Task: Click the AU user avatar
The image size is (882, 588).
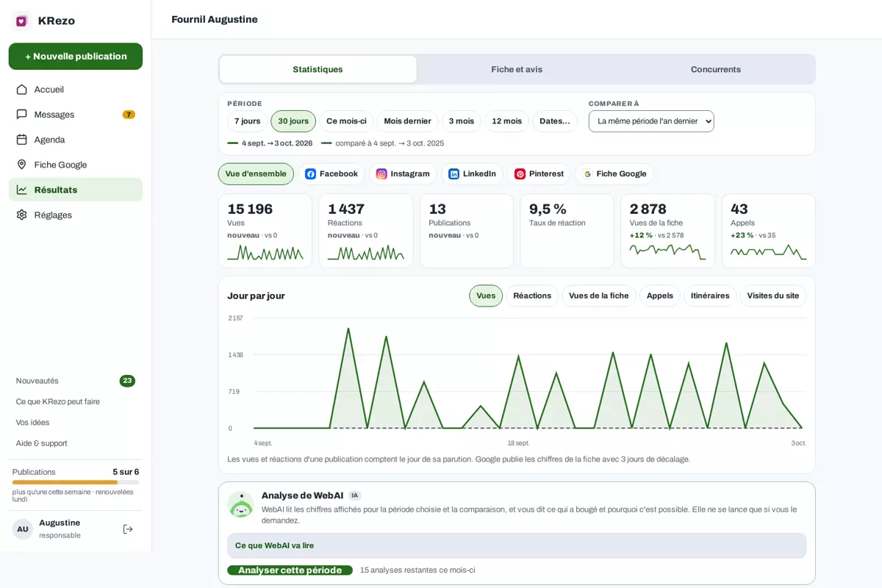Action: point(23,529)
